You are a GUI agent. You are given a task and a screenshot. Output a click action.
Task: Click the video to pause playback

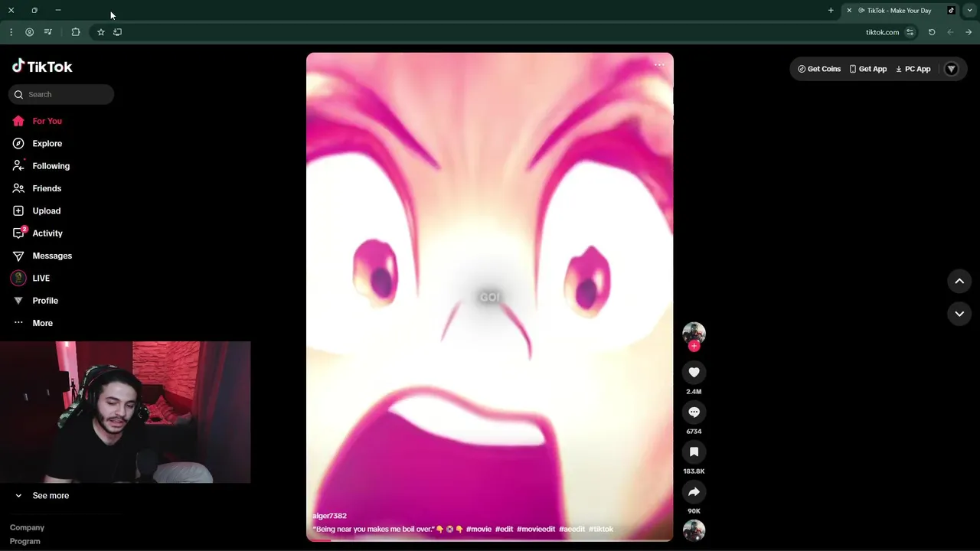click(x=490, y=297)
